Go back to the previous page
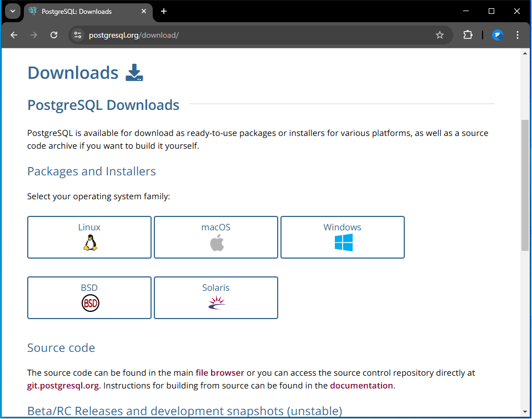This screenshot has width=532, height=419. coord(14,35)
